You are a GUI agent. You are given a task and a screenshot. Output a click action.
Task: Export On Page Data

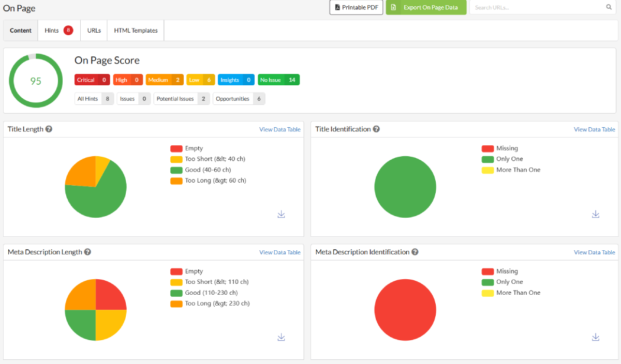(x=426, y=7)
